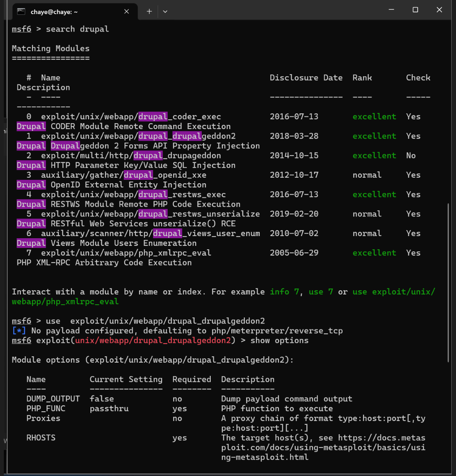Click the 'Disclosure Date' column header
The height and width of the screenshot is (476, 456).
[x=306, y=78]
